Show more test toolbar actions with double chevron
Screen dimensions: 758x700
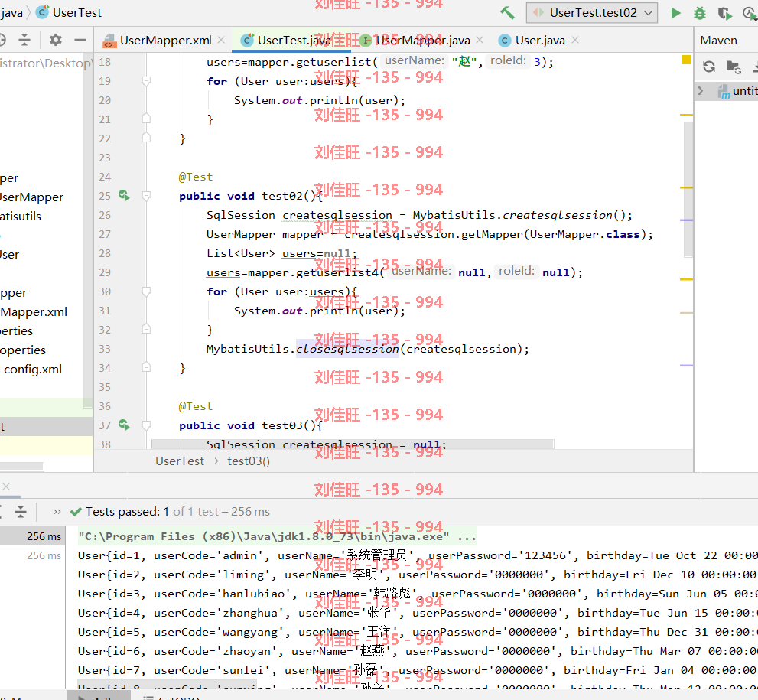pos(57,512)
